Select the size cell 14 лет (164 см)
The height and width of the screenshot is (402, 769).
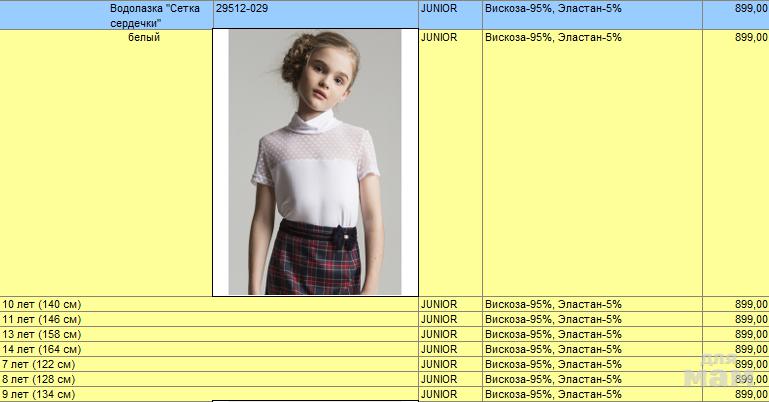(x=42, y=349)
